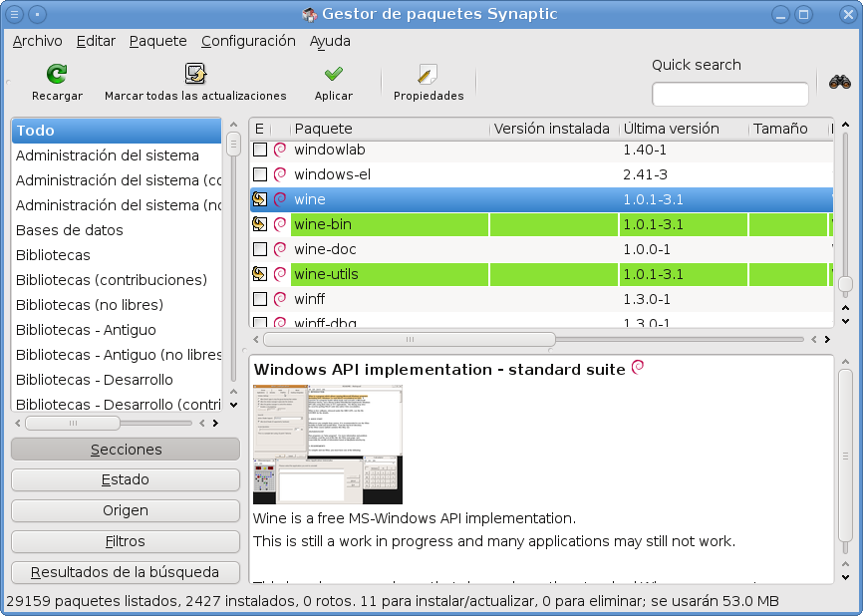Click the Aplicar checkmark icon
The width and height of the screenshot is (863, 616).
tap(333, 76)
